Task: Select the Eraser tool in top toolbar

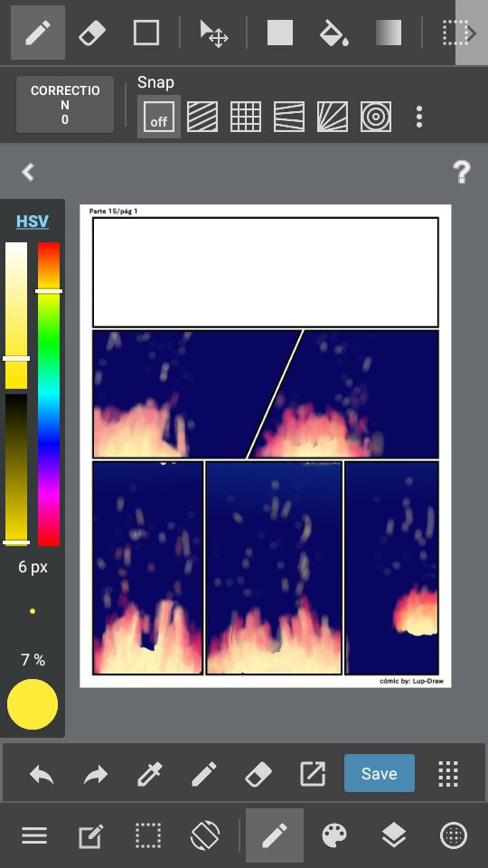Action: pyautogui.click(x=92, y=33)
